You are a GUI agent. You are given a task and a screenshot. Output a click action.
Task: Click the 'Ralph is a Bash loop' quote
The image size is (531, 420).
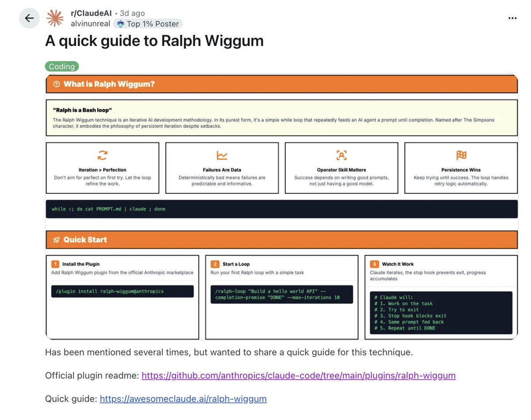pos(83,110)
